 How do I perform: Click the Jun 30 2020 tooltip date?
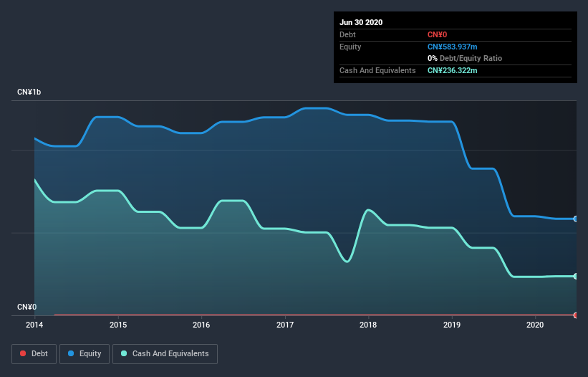tap(361, 22)
